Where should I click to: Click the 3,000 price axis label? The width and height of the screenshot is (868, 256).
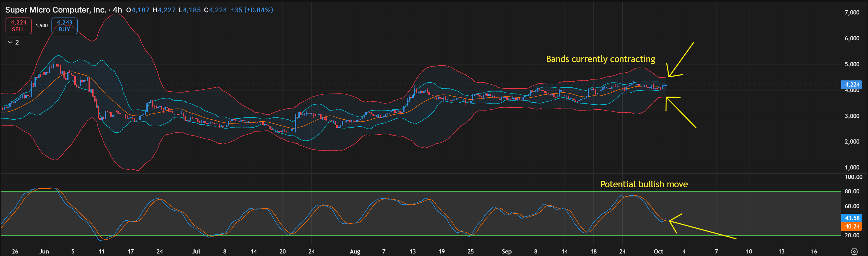[x=852, y=116]
